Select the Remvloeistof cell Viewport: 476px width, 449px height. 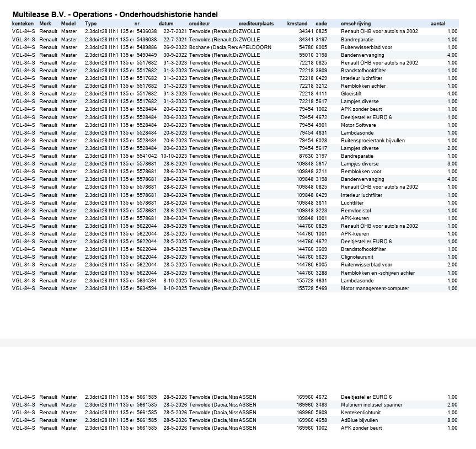pos(356,210)
